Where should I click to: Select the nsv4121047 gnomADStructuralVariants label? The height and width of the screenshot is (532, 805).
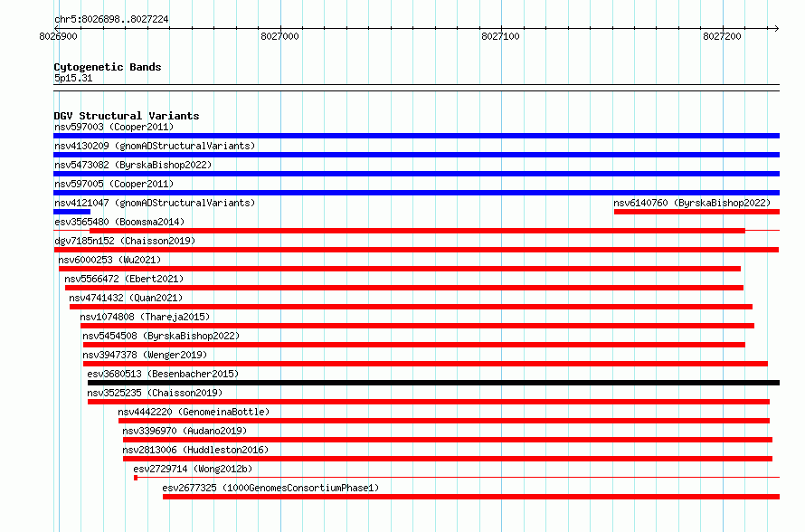155,203
